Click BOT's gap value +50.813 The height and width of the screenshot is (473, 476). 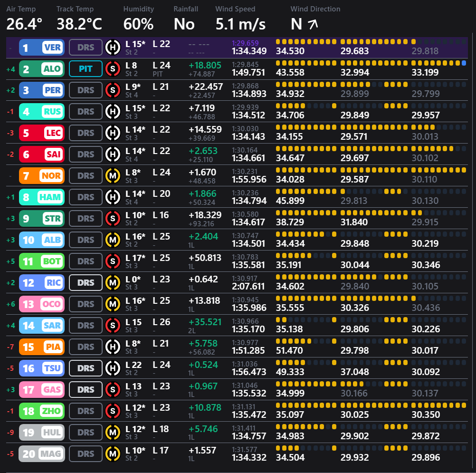pos(205,258)
